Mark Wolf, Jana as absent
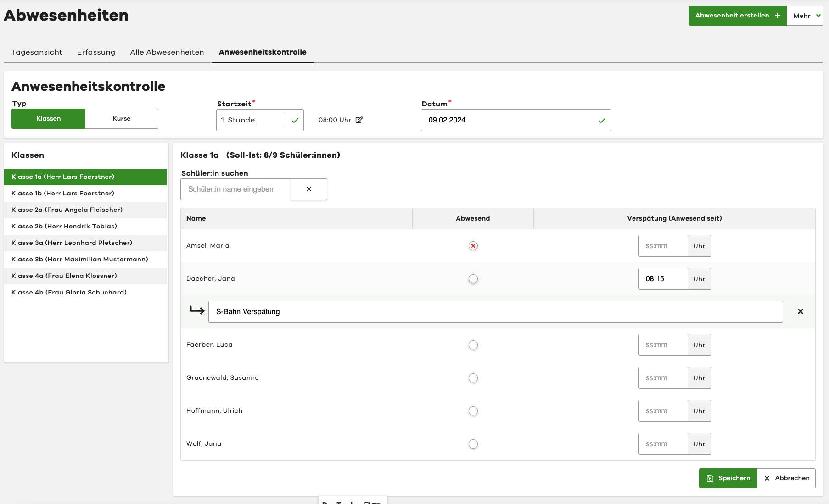829x504 pixels. click(x=473, y=444)
